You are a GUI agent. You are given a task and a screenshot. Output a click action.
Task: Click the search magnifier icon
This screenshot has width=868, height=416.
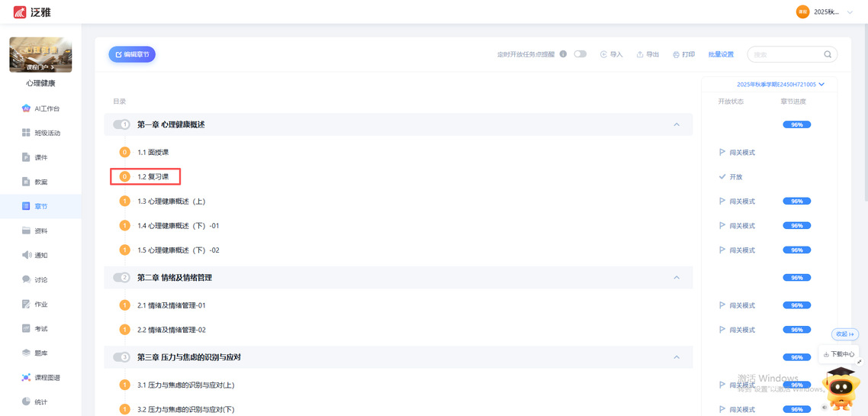[x=828, y=54]
